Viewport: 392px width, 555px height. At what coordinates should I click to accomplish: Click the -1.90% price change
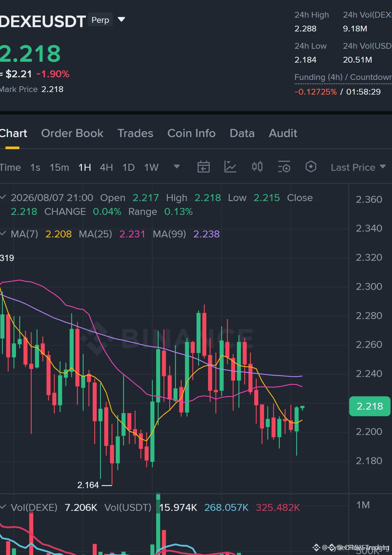[x=53, y=74]
